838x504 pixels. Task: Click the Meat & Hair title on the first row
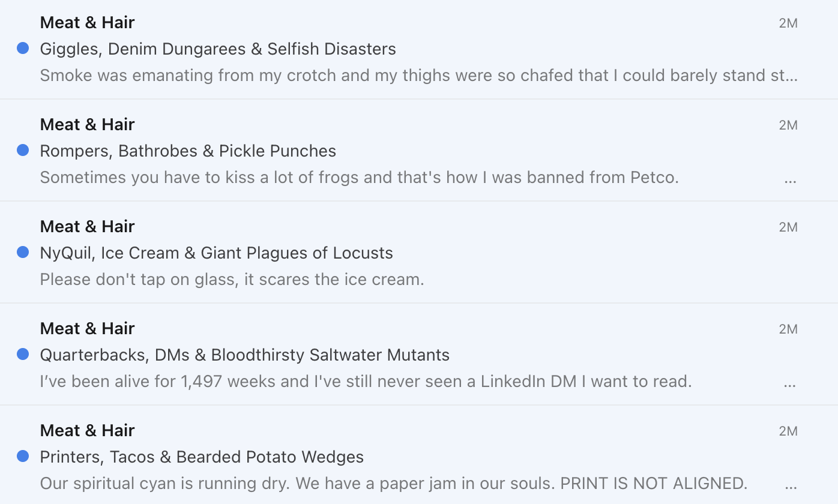coord(87,22)
